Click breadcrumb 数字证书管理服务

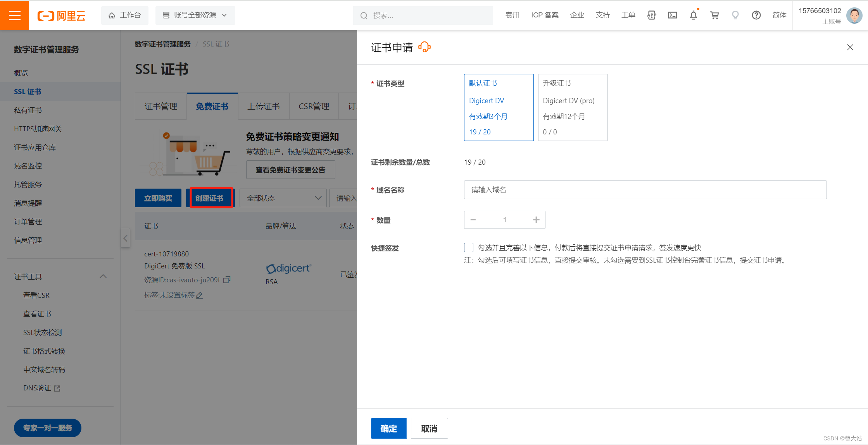[163, 44]
